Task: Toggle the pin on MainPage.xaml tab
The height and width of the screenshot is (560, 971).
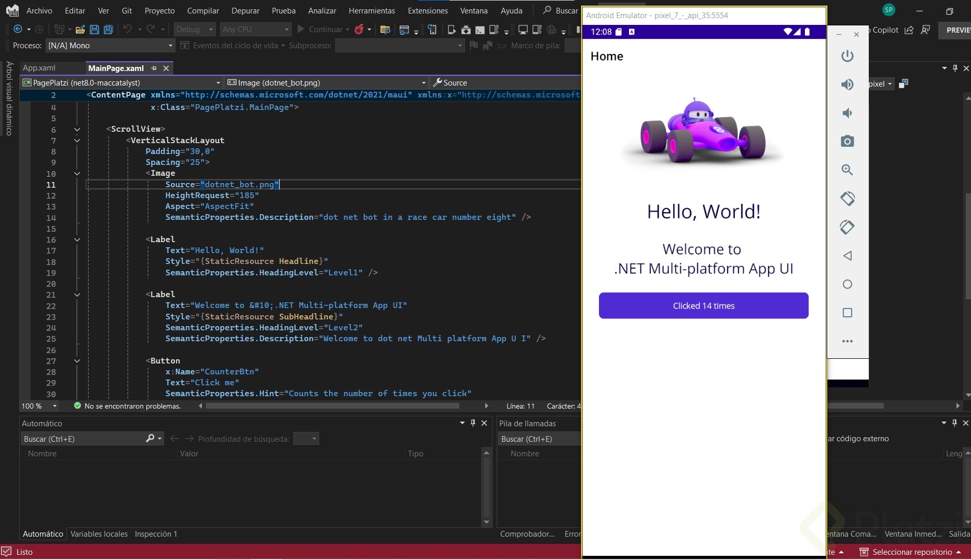Action: pyautogui.click(x=154, y=68)
